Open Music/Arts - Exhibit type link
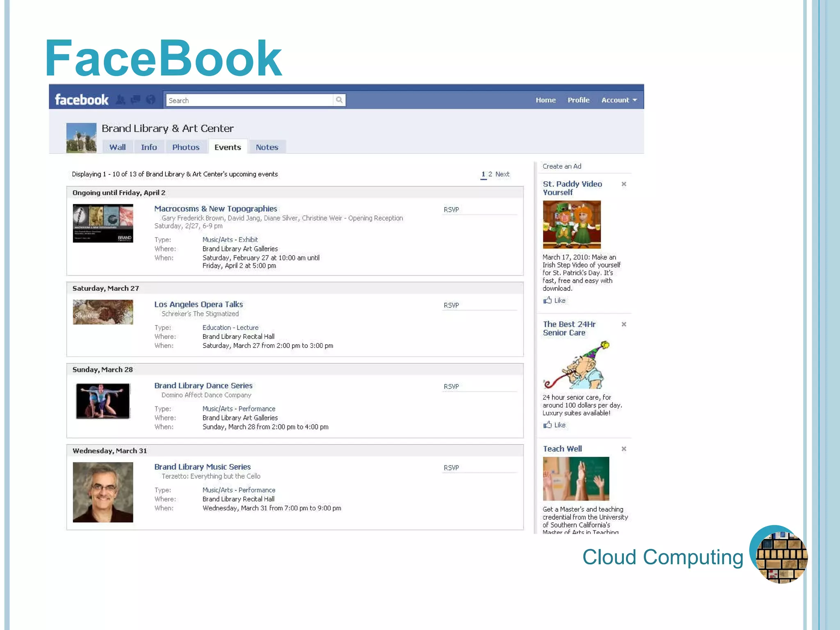Viewport: 840px width, 630px height. point(230,240)
